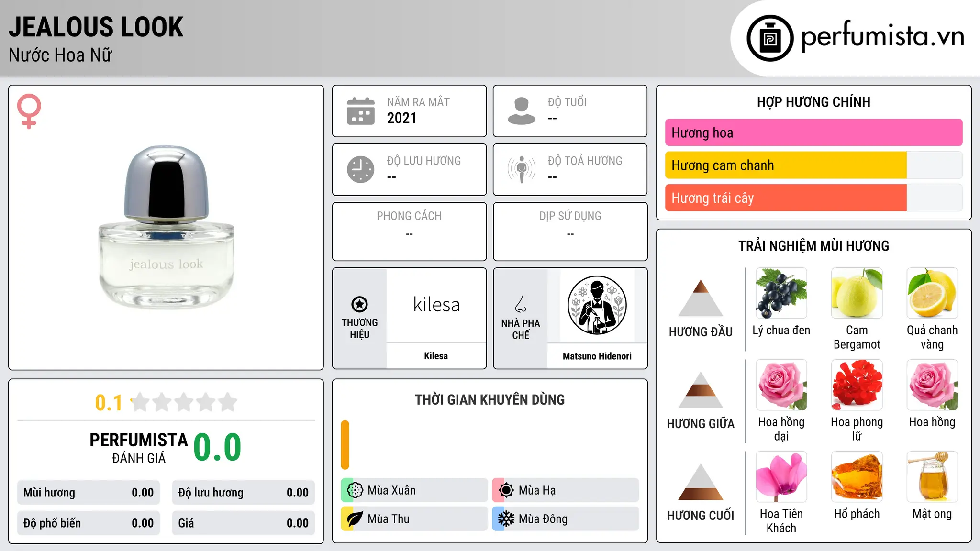Click the person icon beside Độ tuổi
The height and width of the screenshot is (551, 980).
[522, 111]
